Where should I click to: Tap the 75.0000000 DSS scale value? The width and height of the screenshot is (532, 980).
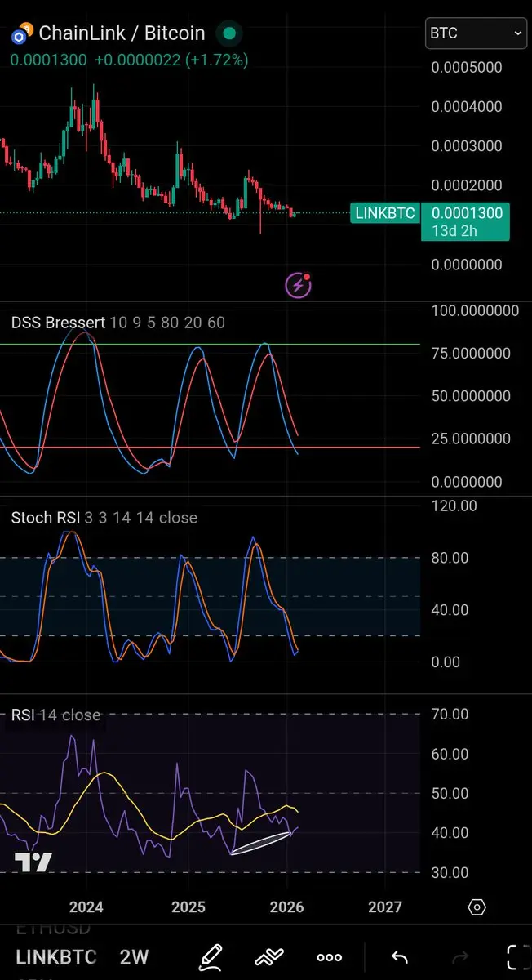click(x=471, y=354)
